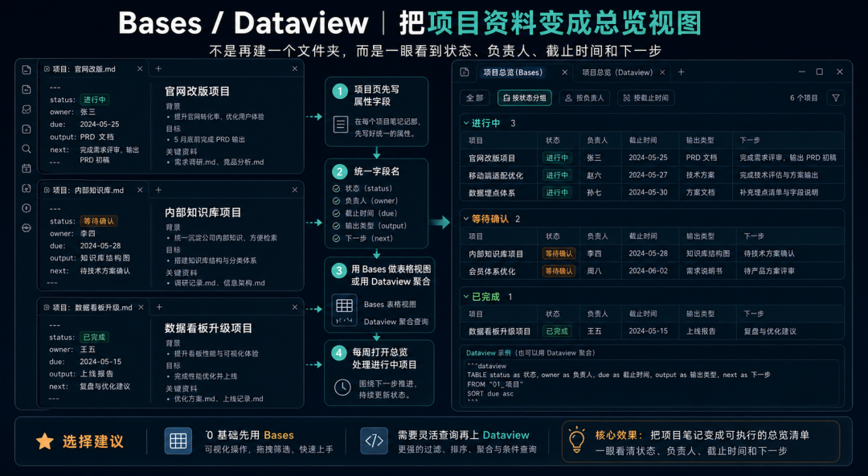
Task: Click inside the Dataview code block
Action: (x=652, y=384)
